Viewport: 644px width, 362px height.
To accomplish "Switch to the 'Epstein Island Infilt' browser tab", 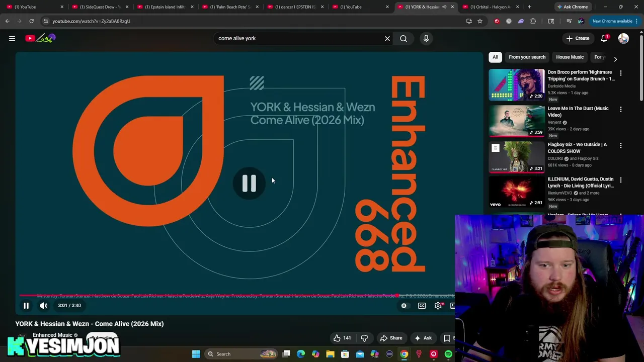I will 164,7.
